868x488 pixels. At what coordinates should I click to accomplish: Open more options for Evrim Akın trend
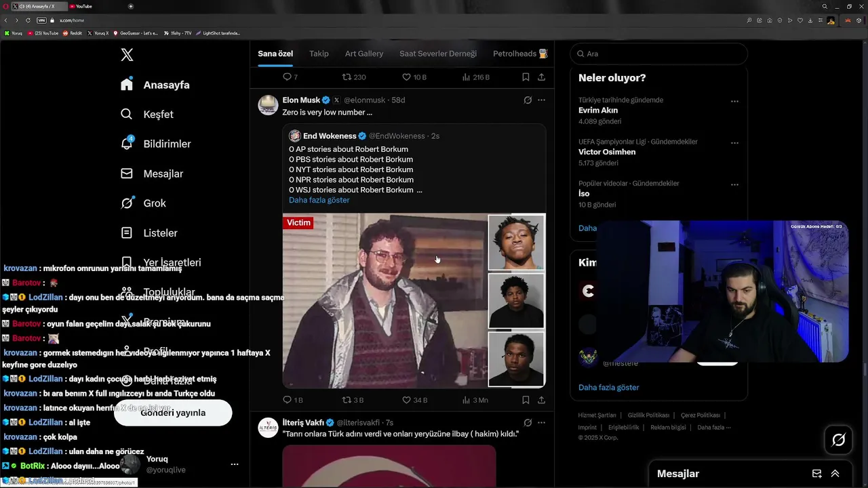pyautogui.click(x=734, y=101)
